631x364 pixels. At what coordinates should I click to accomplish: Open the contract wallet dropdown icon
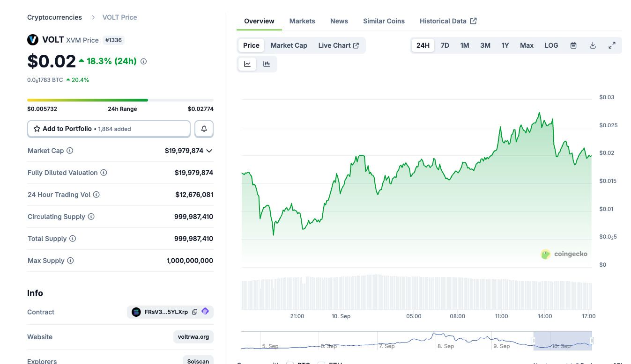[x=205, y=312]
